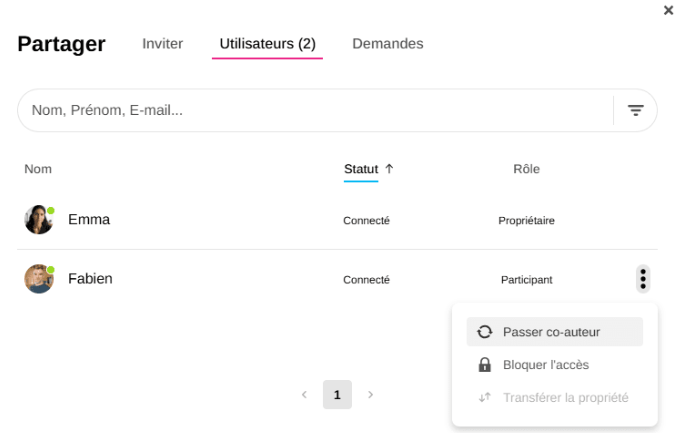Click the sync icon beside Passer co-auteur
Image resolution: width=676 pixels, height=434 pixels.
(485, 332)
